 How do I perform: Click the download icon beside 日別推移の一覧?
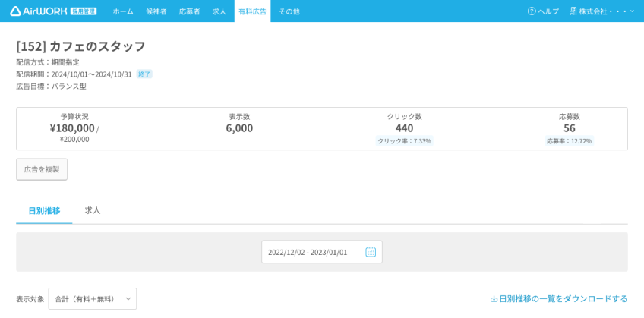pyautogui.click(x=494, y=299)
